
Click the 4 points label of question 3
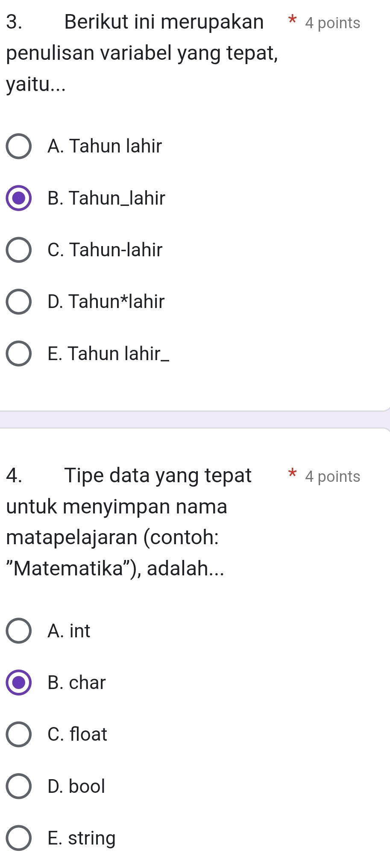pyautogui.click(x=333, y=23)
